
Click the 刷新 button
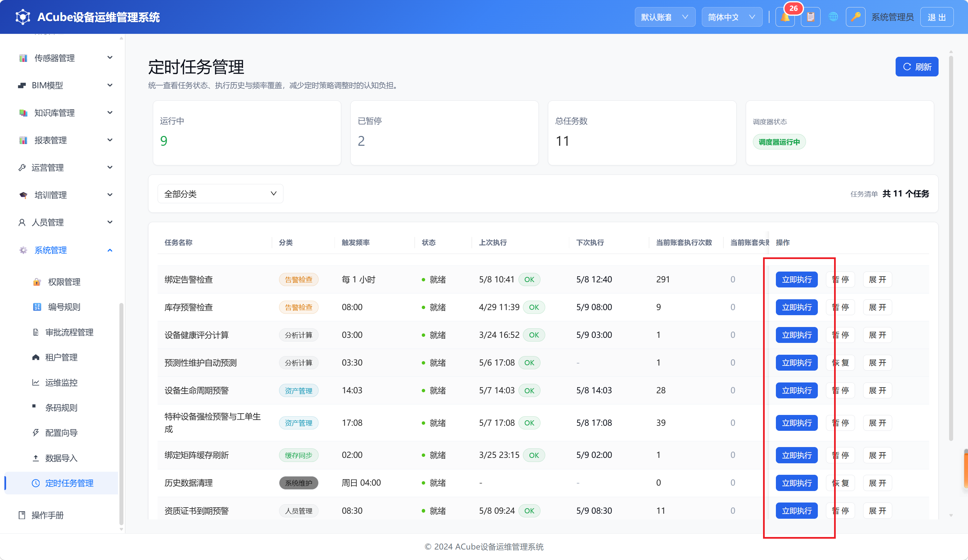tap(917, 67)
